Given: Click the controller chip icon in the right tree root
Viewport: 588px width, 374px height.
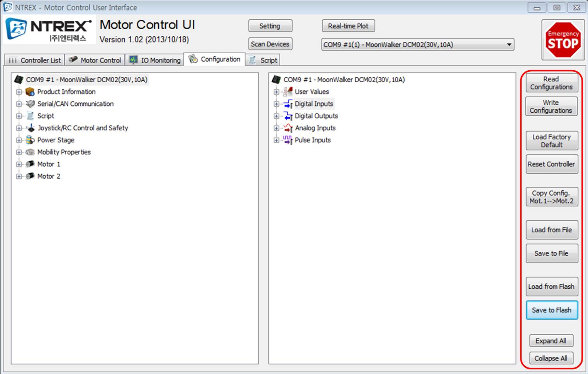Looking at the screenshot, I should (x=276, y=80).
